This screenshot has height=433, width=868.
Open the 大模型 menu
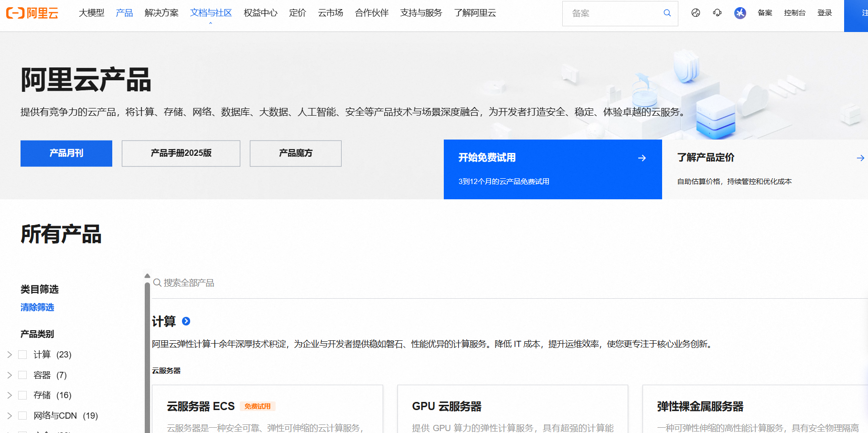pyautogui.click(x=91, y=13)
